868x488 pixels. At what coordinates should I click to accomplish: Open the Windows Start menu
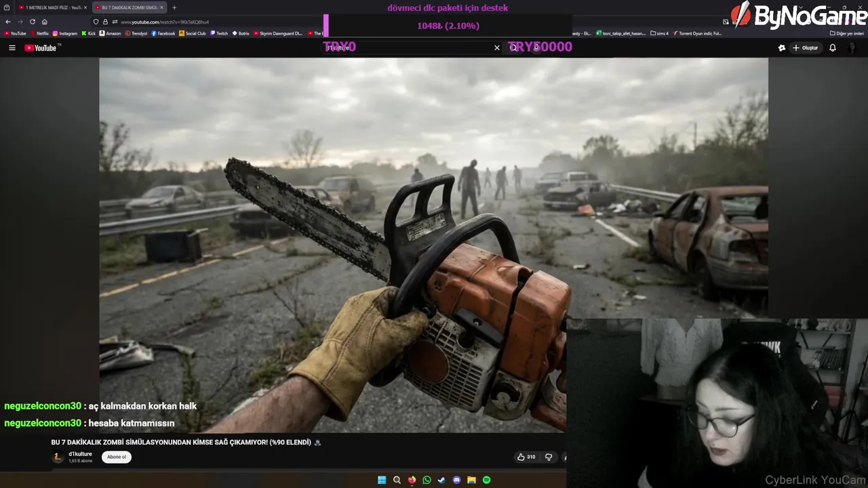[382, 480]
